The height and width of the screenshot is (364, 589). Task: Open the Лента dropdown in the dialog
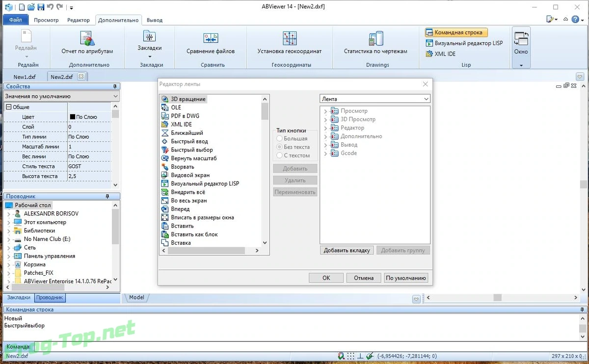(375, 99)
